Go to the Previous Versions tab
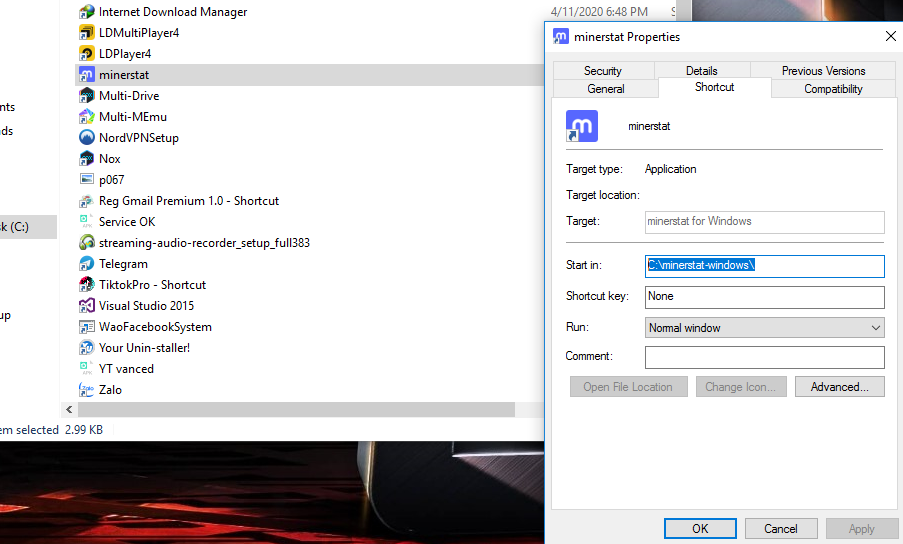 (x=823, y=71)
